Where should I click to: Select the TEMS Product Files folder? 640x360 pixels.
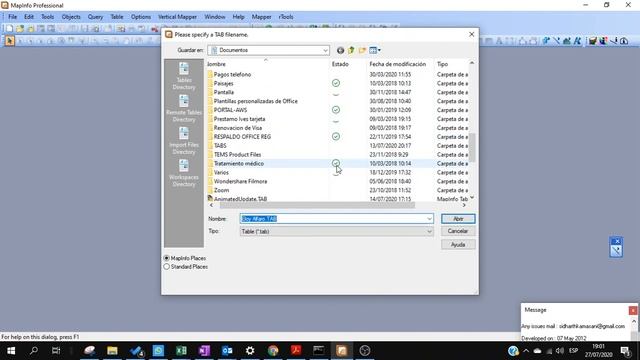click(x=237, y=155)
